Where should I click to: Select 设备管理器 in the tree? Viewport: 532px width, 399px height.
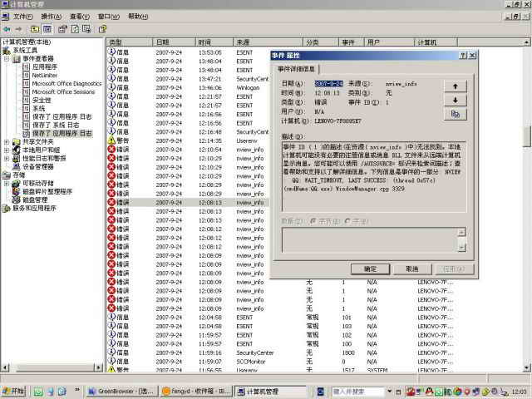click(x=38, y=166)
